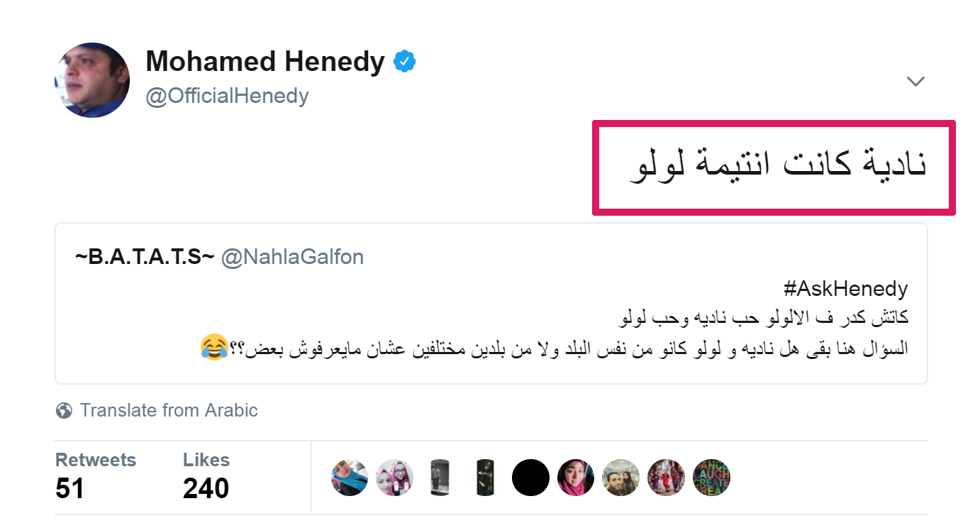The width and height of the screenshot is (980, 523).
Task: Click the avatar showing two people in pink hijabs
Action: [395, 477]
